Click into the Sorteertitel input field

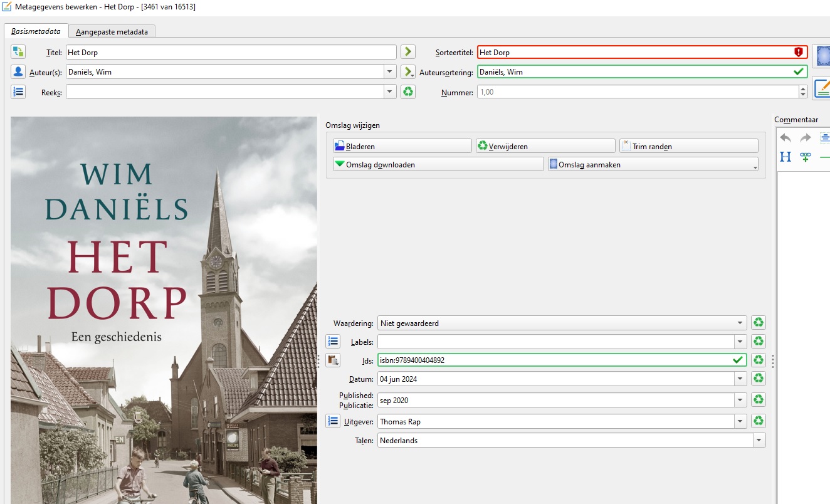pyautogui.click(x=633, y=52)
